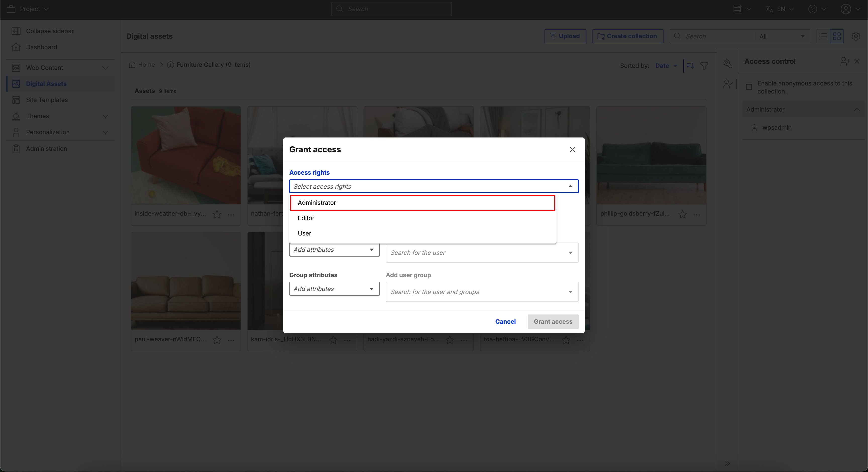This screenshot has height=472, width=868.
Task: Open the language EN translate icon
Action: click(x=769, y=9)
